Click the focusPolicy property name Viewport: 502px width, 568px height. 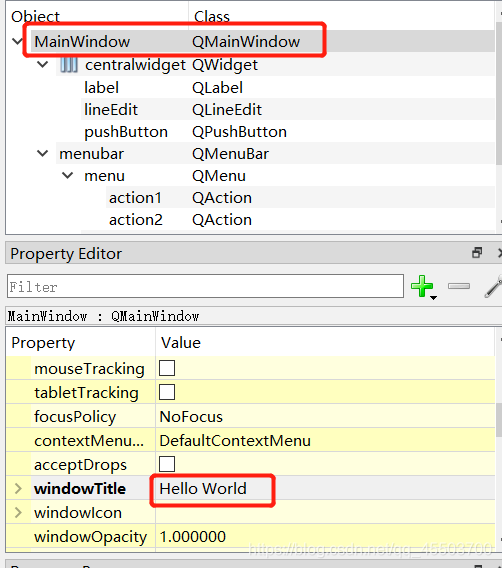pyautogui.click(x=75, y=417)
